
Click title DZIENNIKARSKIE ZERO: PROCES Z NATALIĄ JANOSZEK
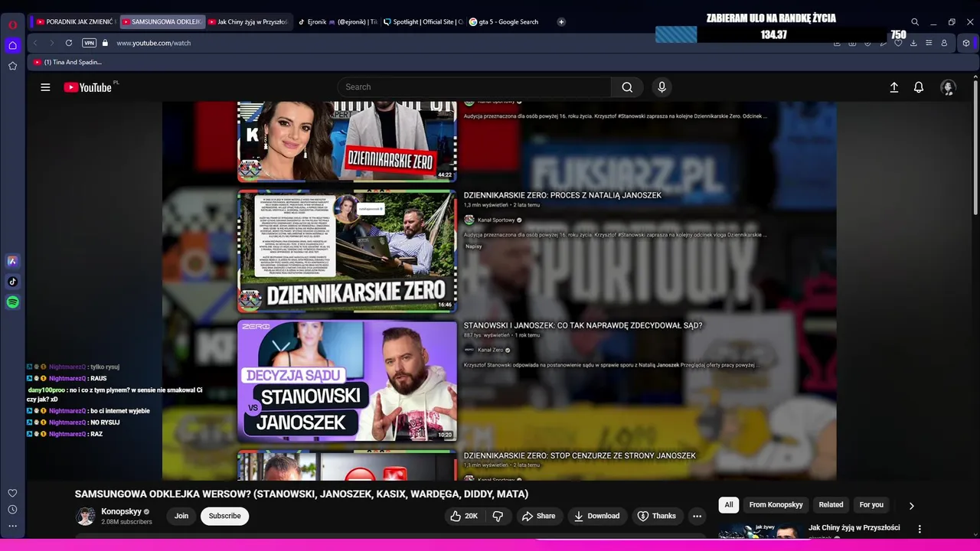[x=562, y=196]
